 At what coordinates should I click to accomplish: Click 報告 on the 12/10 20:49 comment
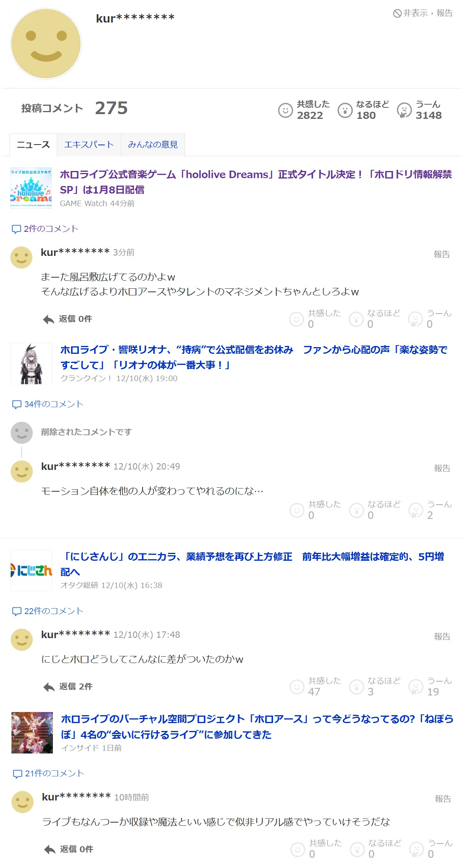[x=442, y=468]
